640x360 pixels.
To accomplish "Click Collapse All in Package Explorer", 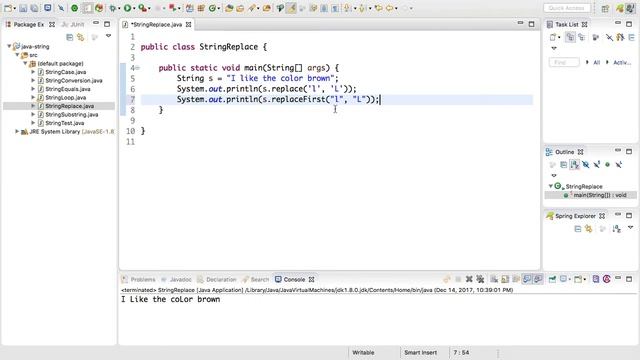I will 70,37.
